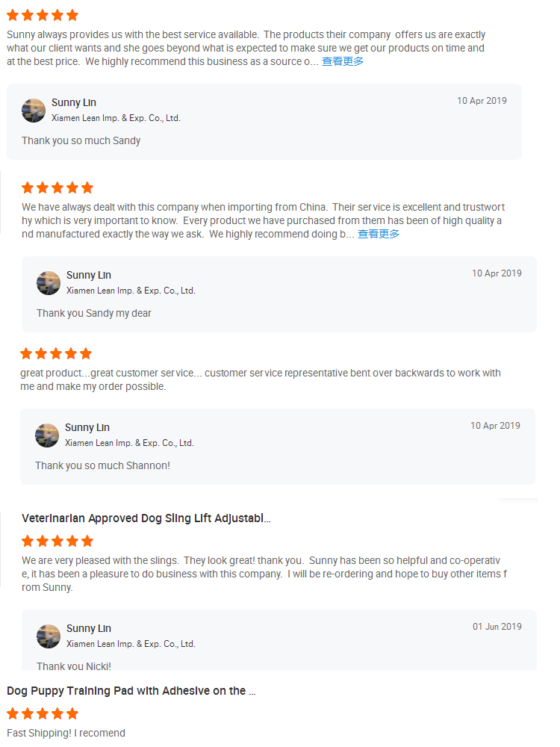Click the "Fast Shipping! I recomend" review text
Viewport: 560px width, 747px height.
pyautogui.click(x=66, y=733)
